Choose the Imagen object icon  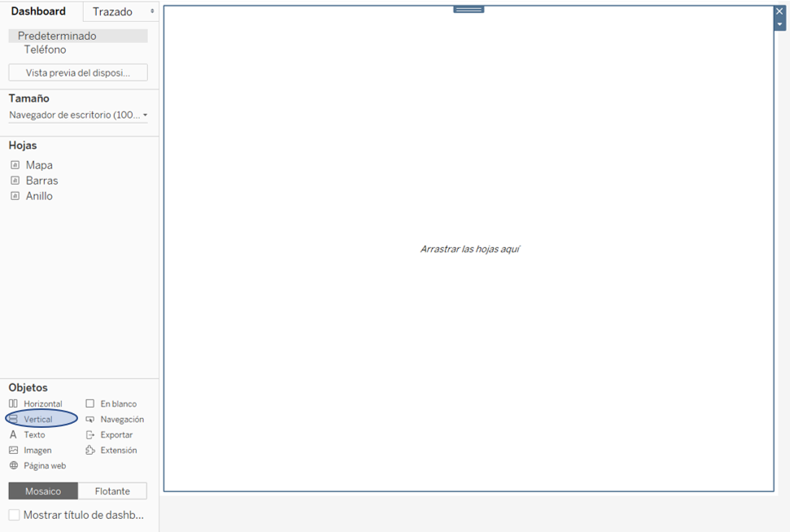[13, 451]
